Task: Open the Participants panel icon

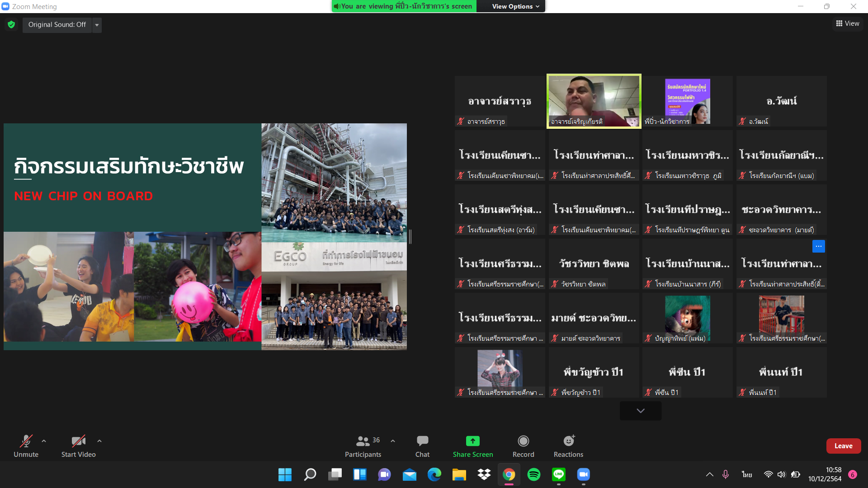Action: tap(363, 441)
